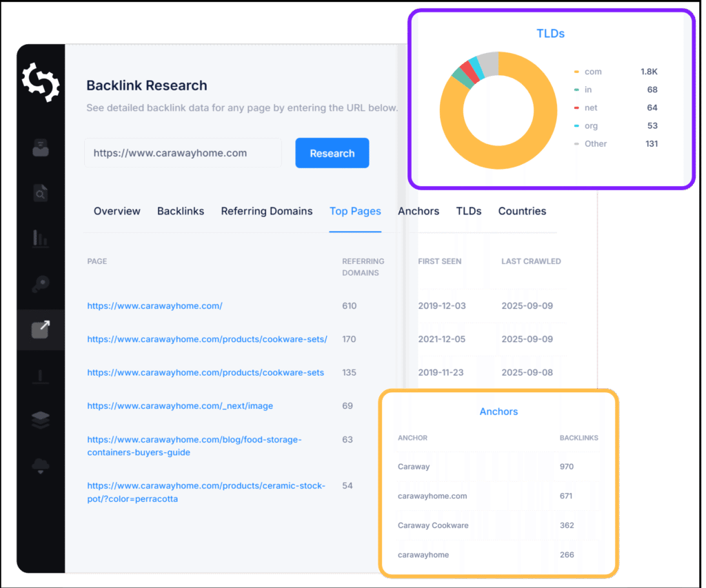The image size is (706, 588).
Task: Expand the Anchors panel header
Action: tap(498, 412)
